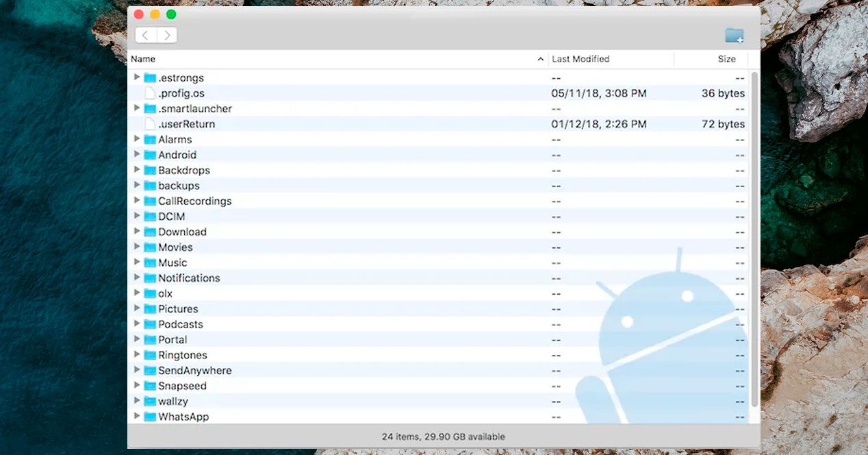Click the Podcasts folder icon
The height and width of the screenshot is (455, 868).
(x=150, y=324)
